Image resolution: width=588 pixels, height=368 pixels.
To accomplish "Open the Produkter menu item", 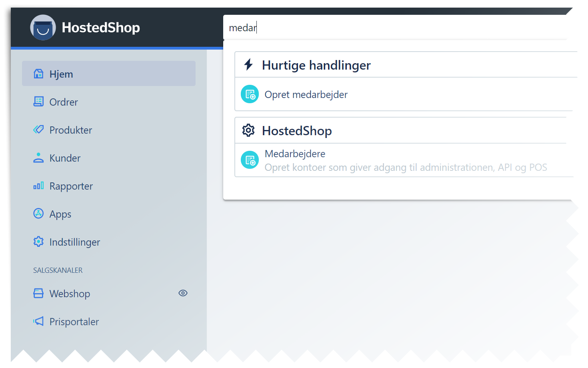I will coord(71,130).
